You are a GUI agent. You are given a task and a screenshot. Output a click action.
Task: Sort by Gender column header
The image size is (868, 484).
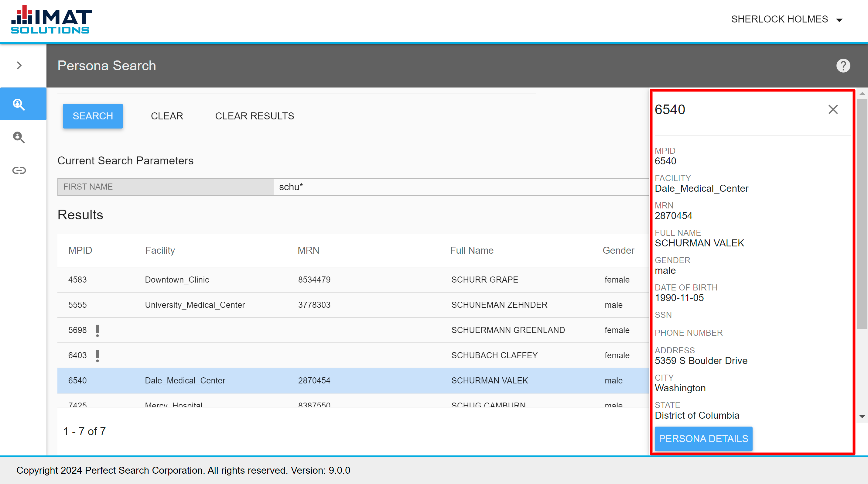[618, 250]
